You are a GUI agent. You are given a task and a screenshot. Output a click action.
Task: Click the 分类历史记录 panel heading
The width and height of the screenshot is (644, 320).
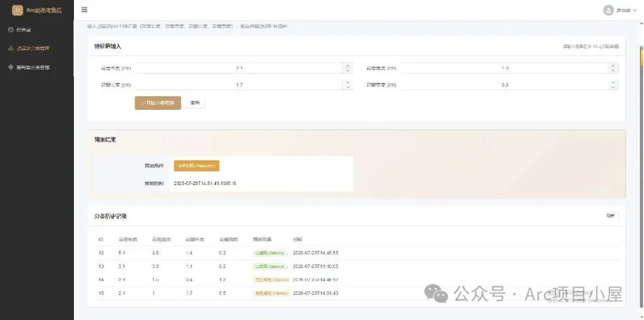coord(110,216)
